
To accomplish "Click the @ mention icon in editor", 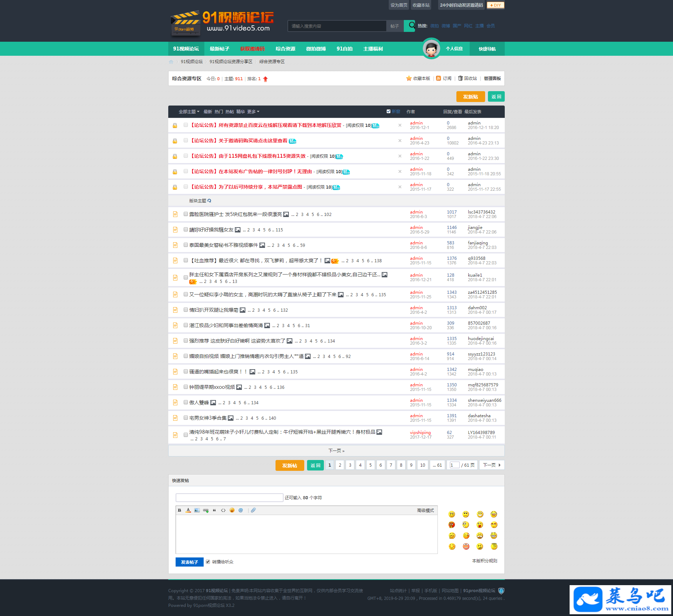I will 241,510.
